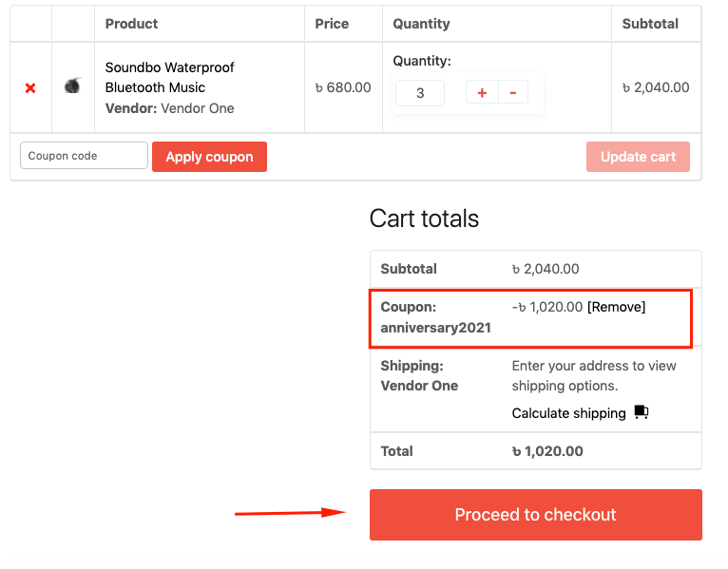This screenshot has width=728, height=569.
Task: Focus the Coupon code field
Action: (84, 156)
